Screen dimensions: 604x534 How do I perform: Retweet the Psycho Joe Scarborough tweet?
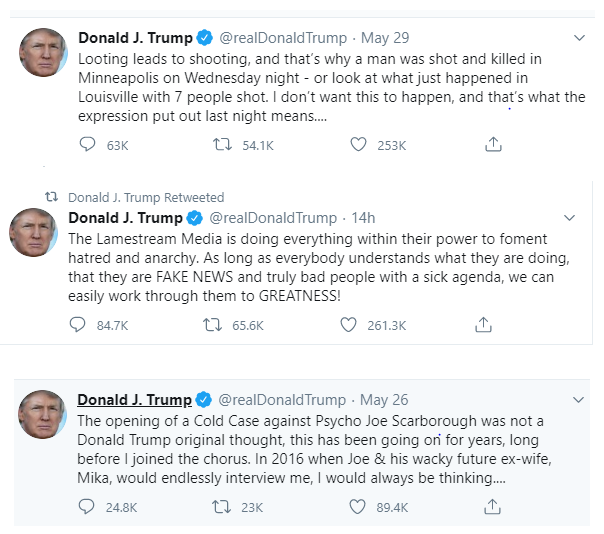(x=224, y=507)
